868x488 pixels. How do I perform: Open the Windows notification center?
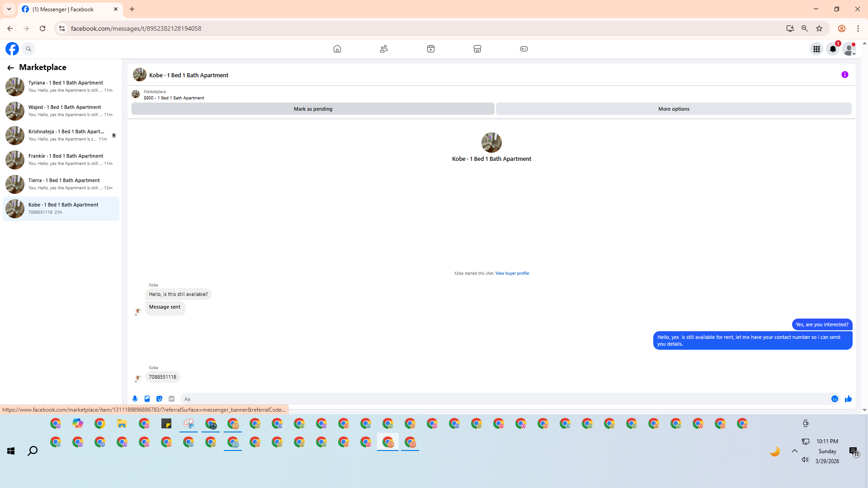coord(854,451)
